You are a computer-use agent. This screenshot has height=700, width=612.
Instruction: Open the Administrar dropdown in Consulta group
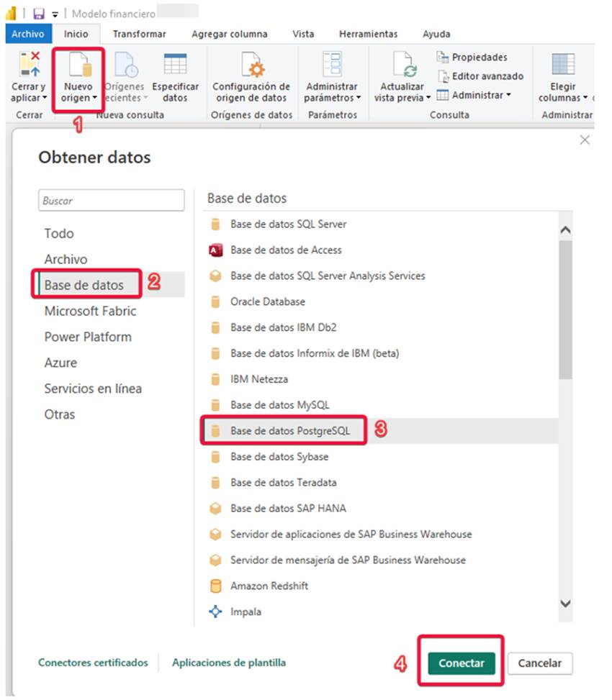[x=474, y=95]
